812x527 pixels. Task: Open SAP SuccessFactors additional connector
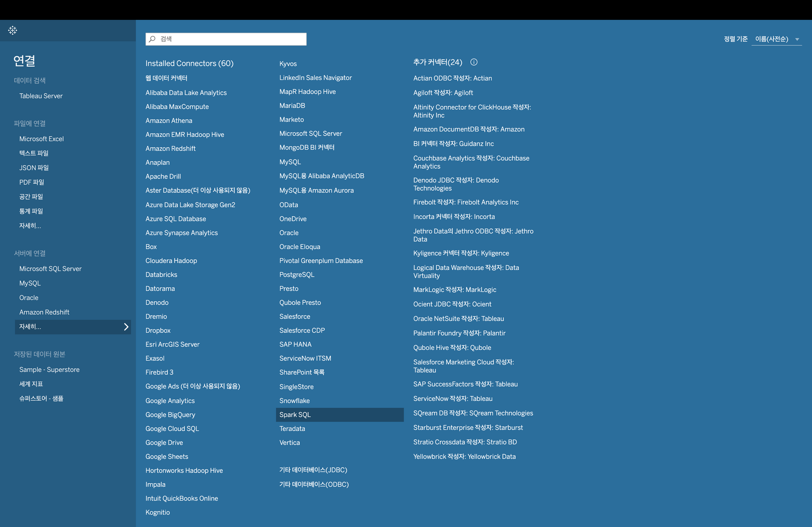point(466,384)
